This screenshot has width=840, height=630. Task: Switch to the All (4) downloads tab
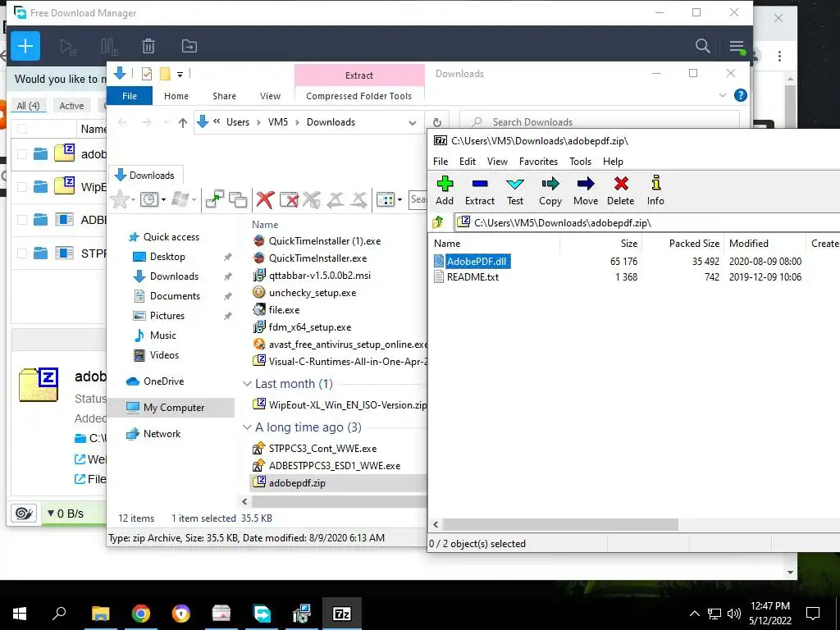[x=29, y=106]
